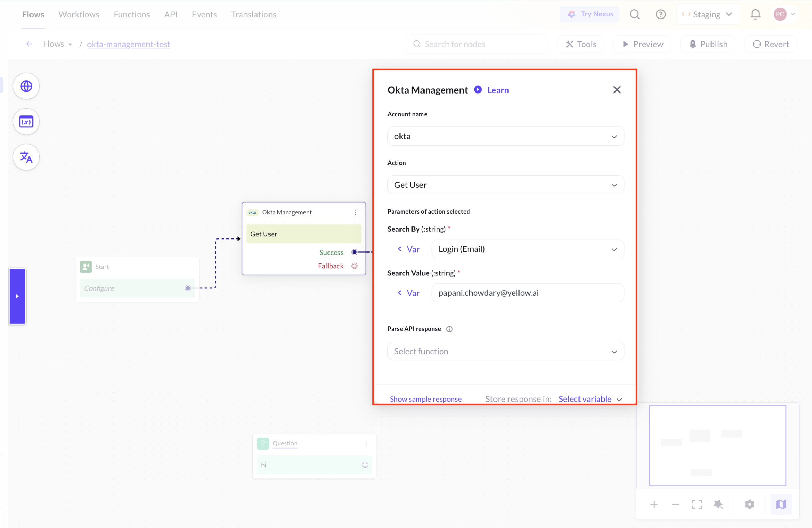Screen dimensions: 812x528
Task: Open the Okta Management node options menu
Action: 355,212
